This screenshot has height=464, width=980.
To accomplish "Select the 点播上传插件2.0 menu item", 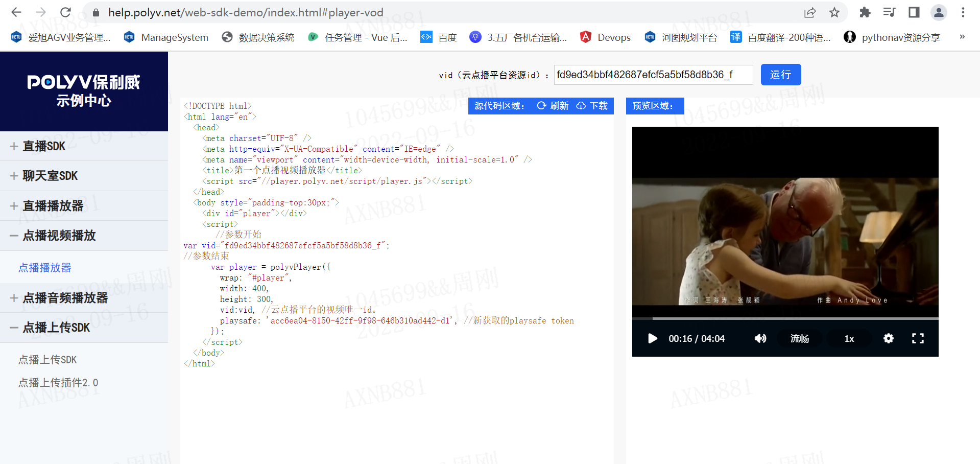I will (58, 383).
